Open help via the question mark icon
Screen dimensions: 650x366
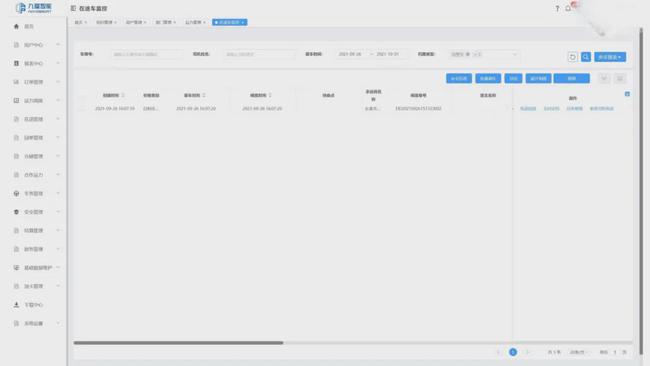557,8
